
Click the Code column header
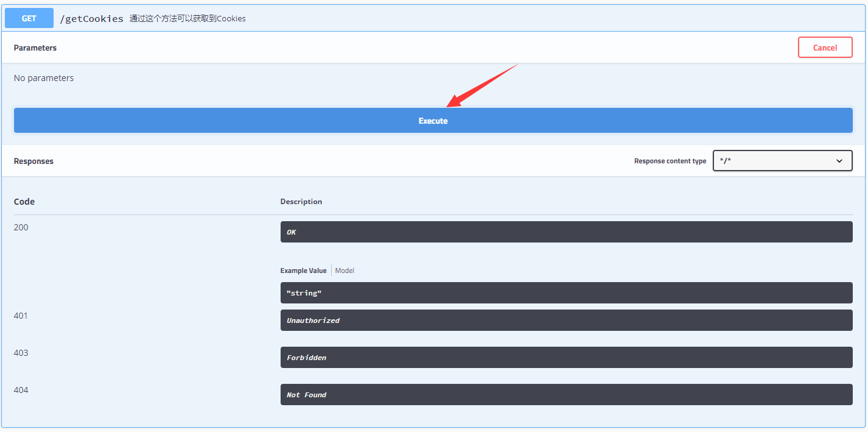point(24,202)
